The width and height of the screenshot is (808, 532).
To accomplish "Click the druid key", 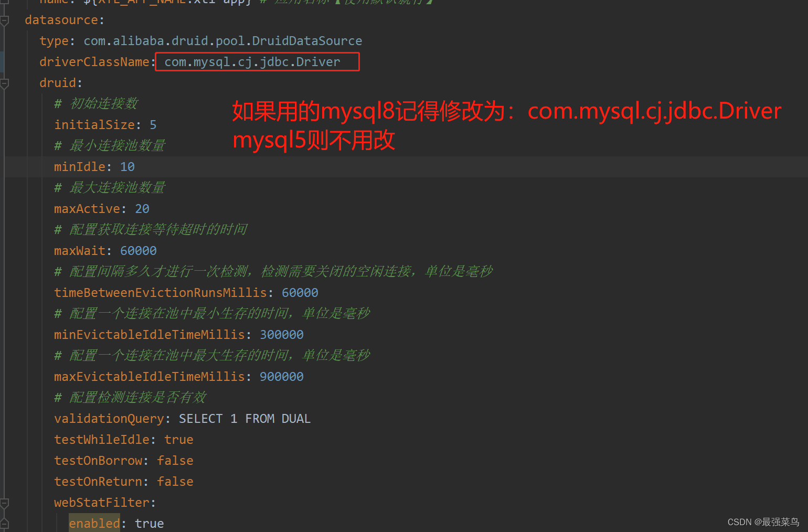I will tap(58, 83).
